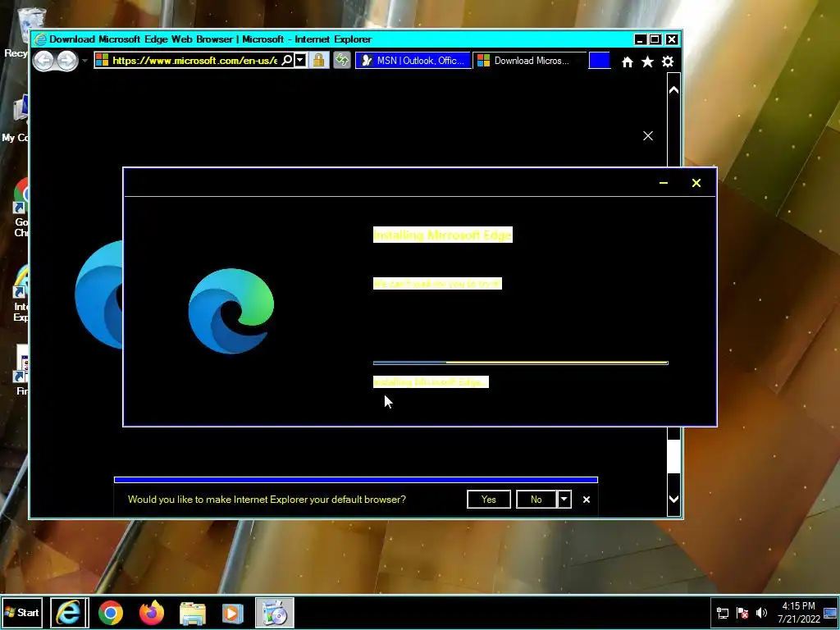Image resolution: width=840 pixels, height=630 pixels.
Task: Click the default browser prompt message text
Action: tap(267, 500)
